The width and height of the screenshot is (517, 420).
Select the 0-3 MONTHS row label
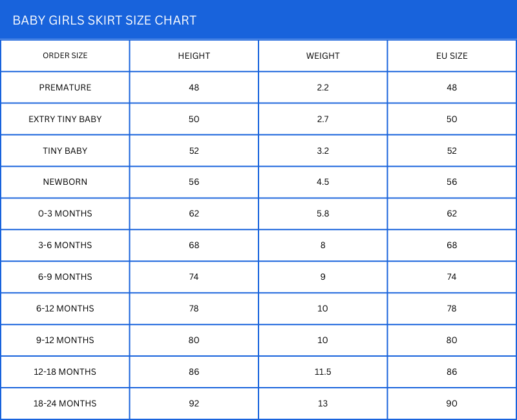point(65,213)
